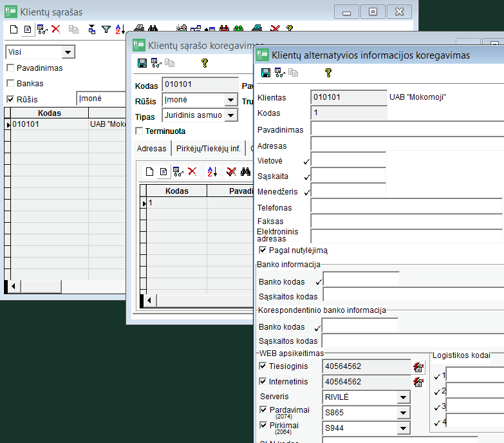Toggle Pirkimai checkbox

click(263, 425)
